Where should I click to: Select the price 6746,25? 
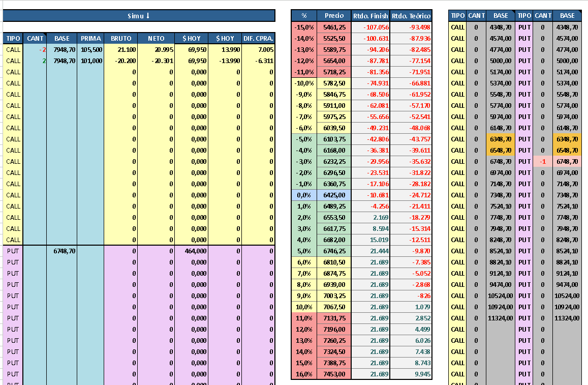pyautogui.click(x=334, y=251)
